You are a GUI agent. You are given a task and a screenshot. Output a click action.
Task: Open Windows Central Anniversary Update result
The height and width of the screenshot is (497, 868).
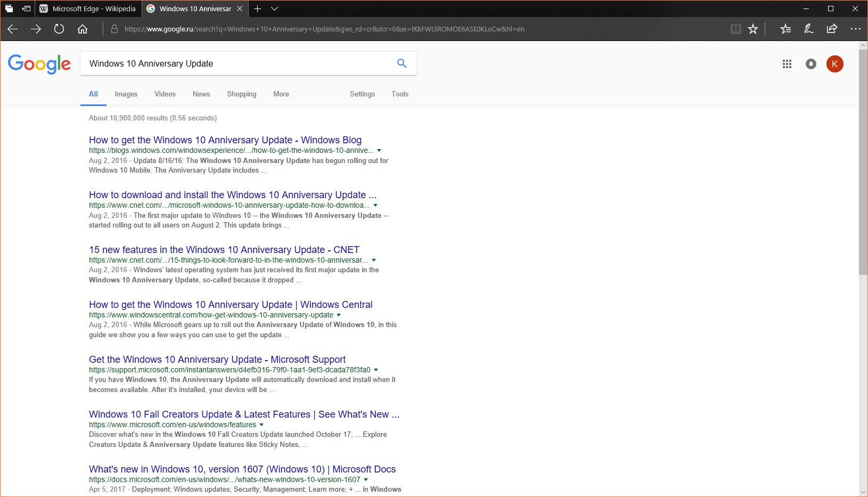(x=231, y=305)
